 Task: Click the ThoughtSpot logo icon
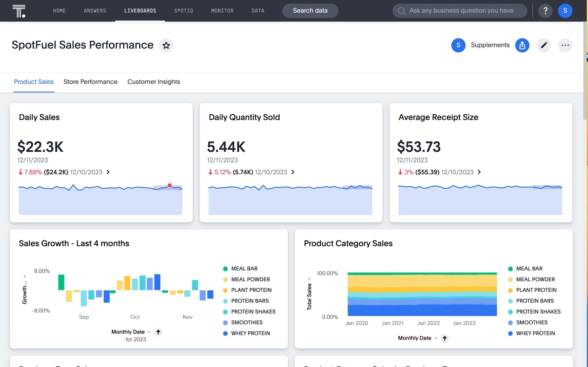19,11
